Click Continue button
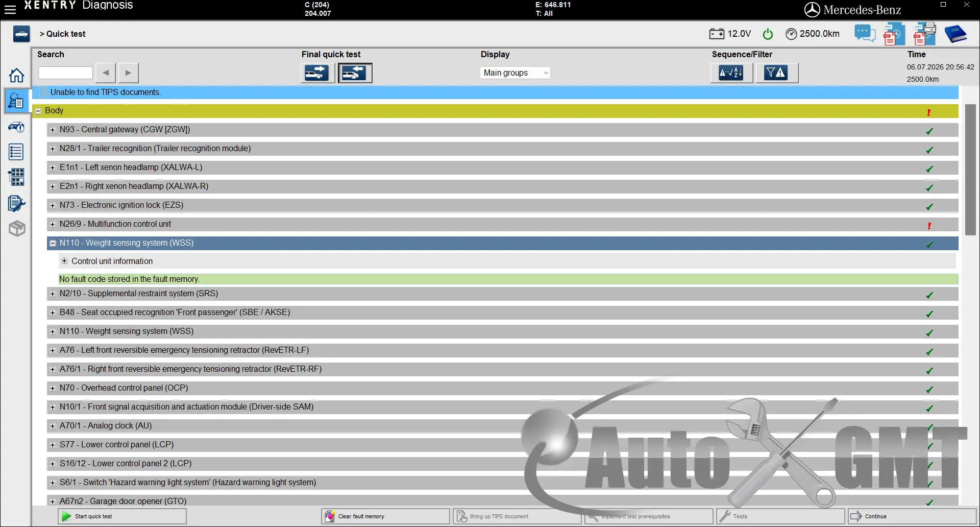980x527 pixels. [912, 516]
